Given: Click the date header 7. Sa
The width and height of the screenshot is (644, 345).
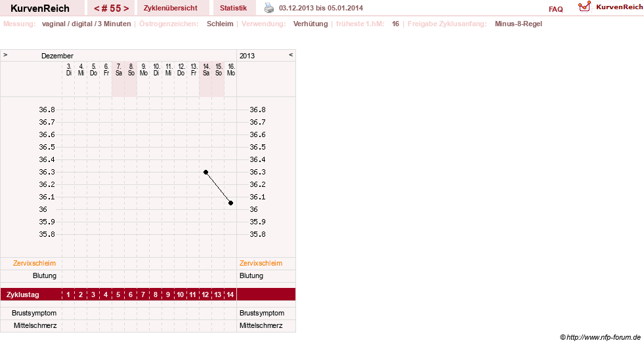Looking at the screenshot, I should tap(119, 70).
